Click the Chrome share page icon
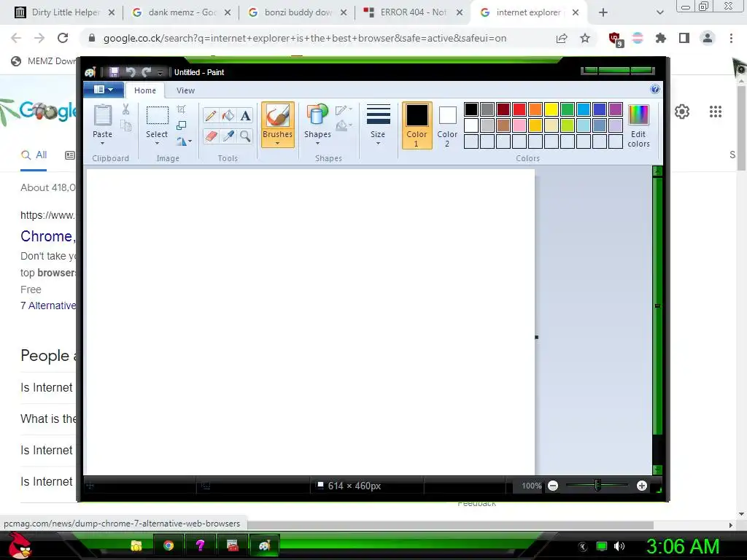 point(562,38)
